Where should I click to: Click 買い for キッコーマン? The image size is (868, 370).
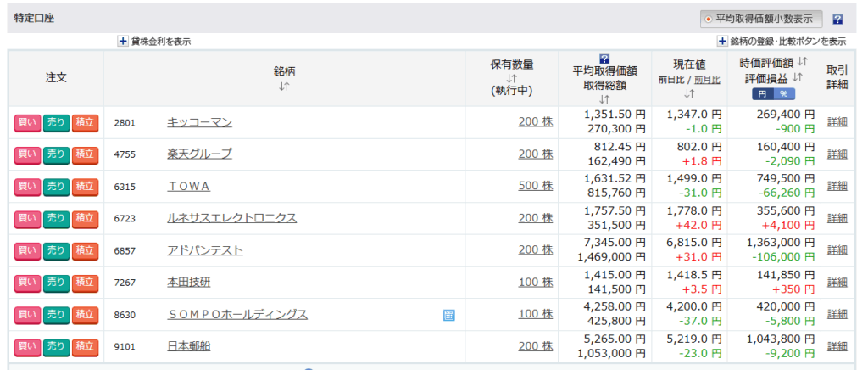(27, 122)
